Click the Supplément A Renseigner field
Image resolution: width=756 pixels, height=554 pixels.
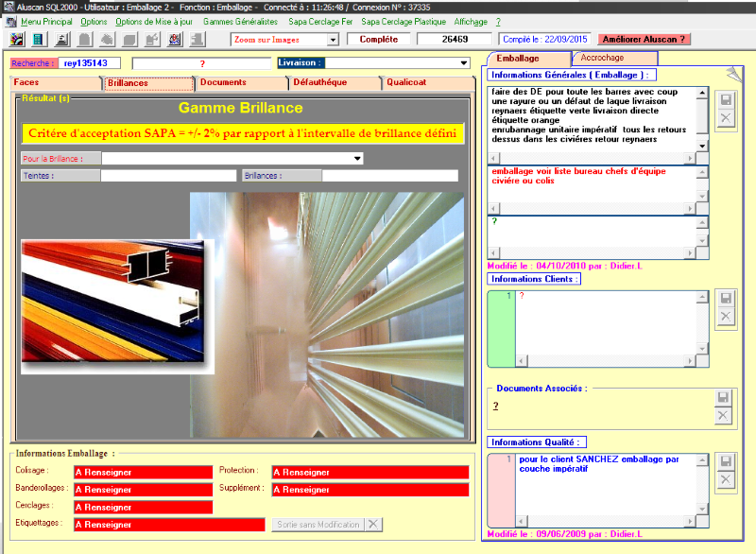(x=370, y=490)
